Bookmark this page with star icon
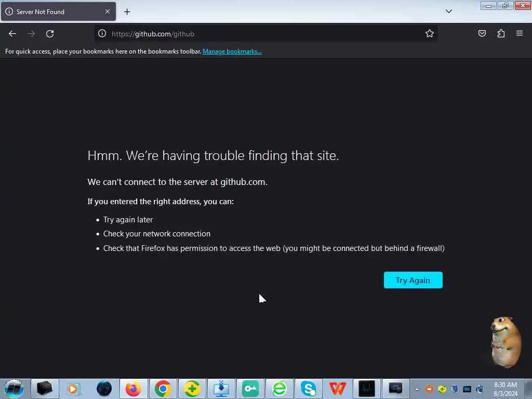This screenshot has width=532, height=399. (x=430, y=33)
